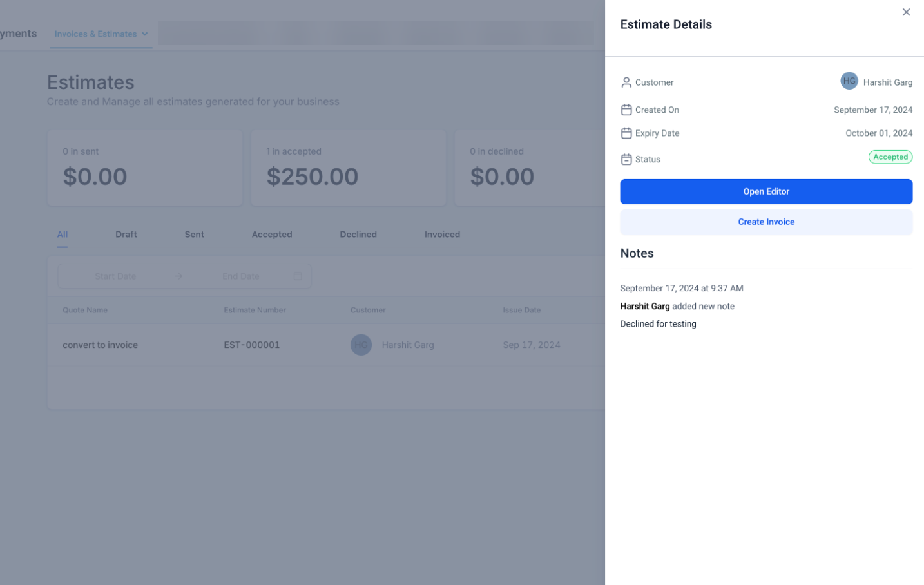The width and height of the screenshot is (924, 585).
Task: Open date picker calendar icon in filter
Action: coord(298,276)
